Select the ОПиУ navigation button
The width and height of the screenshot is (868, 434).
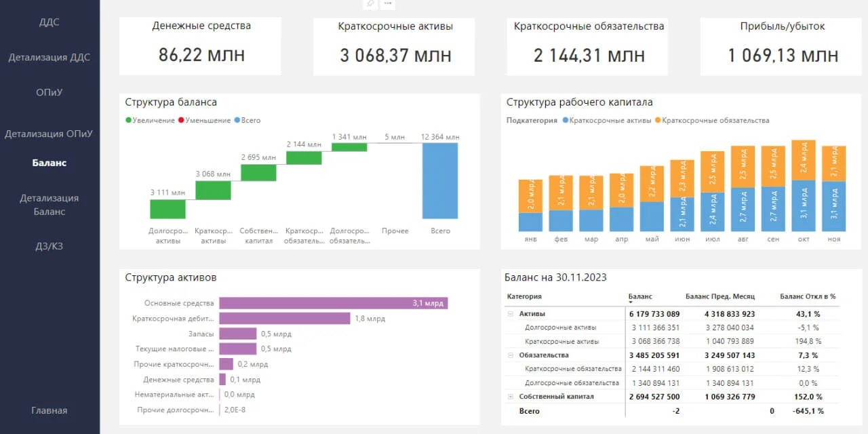[50, 92]
